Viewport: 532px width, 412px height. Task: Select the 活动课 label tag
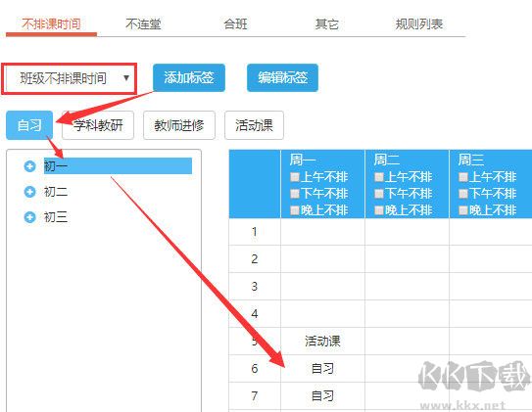[254, 125]
